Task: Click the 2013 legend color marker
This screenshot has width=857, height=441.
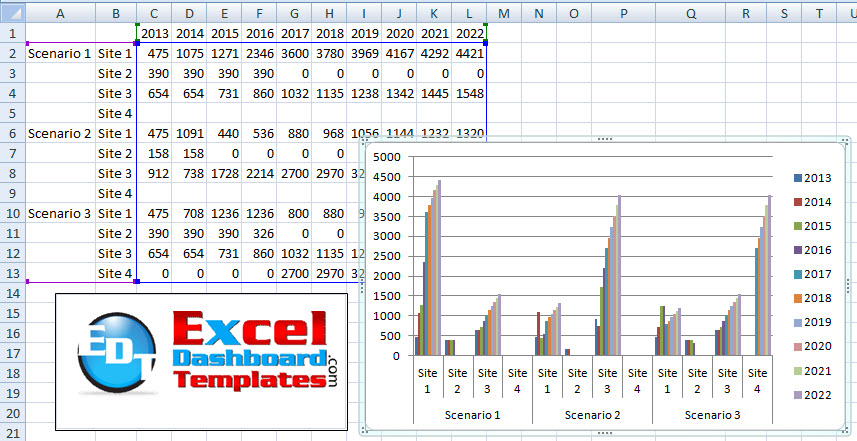Action: [797, 178]
